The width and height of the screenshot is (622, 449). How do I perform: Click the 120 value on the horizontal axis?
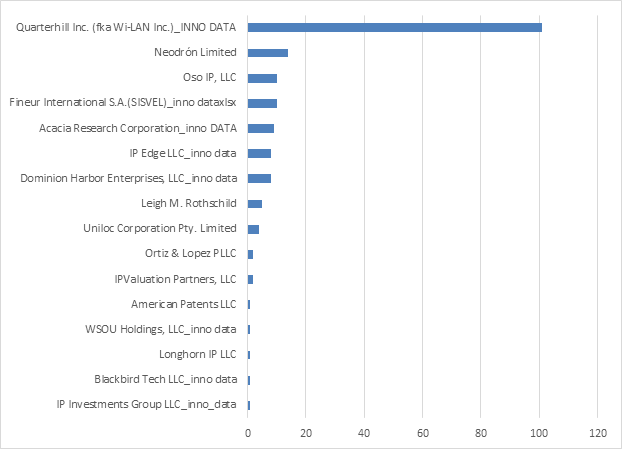pos(598,433)
